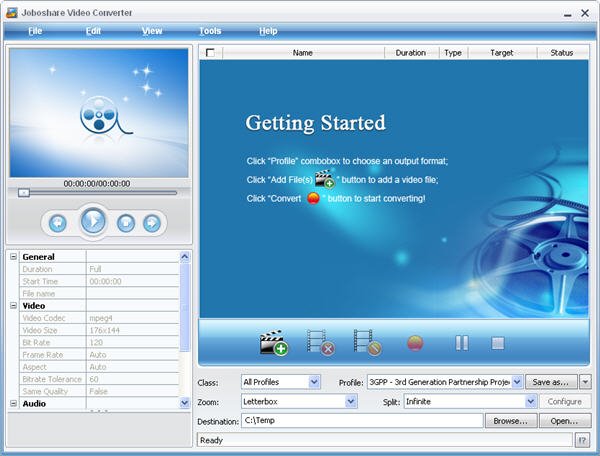Play the preview with the round play button
The height and width of the screenshot is (456, 600).
point(93,222)
